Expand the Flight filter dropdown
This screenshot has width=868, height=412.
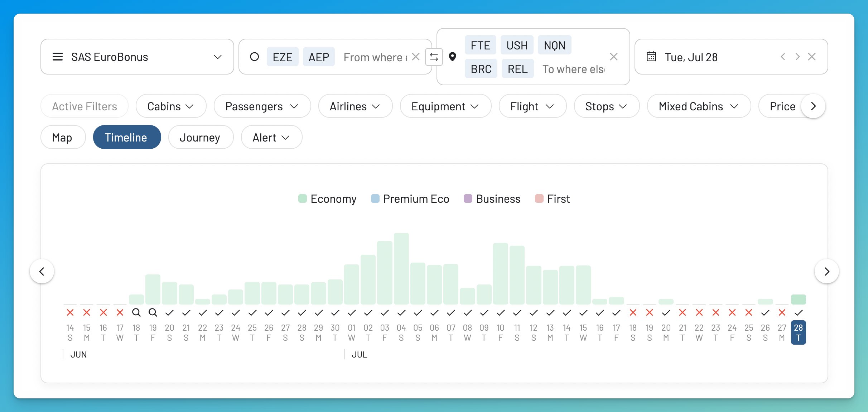pyautogui.click(x=532, y=106)
